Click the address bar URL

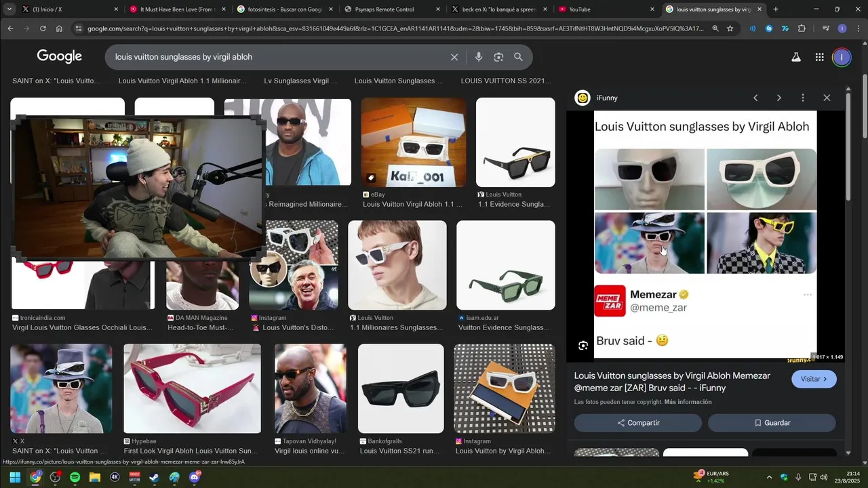pos(395,28)
